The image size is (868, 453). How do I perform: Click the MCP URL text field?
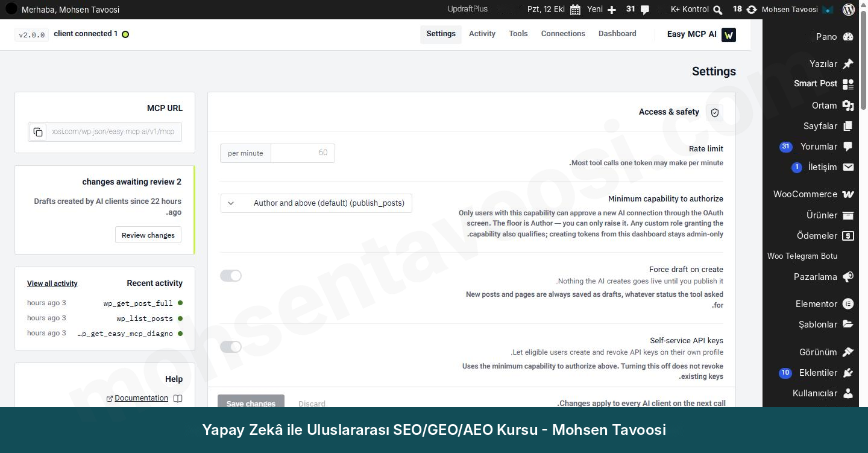113,131
